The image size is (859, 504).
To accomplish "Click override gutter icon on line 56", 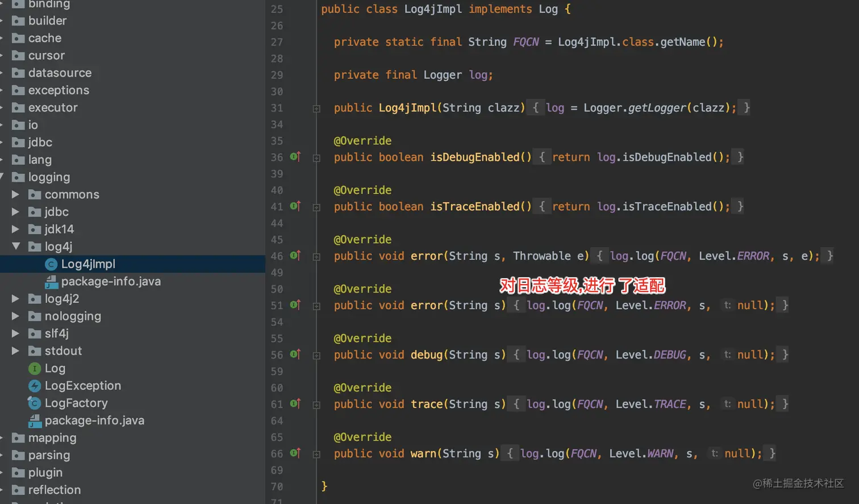I will pos(295,355).
